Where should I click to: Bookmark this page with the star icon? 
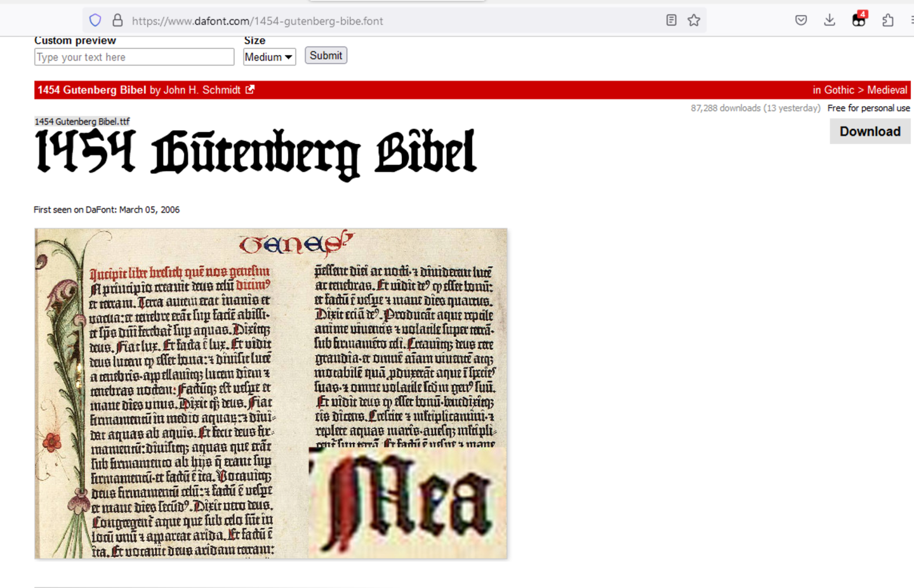[x=694, y=20]
